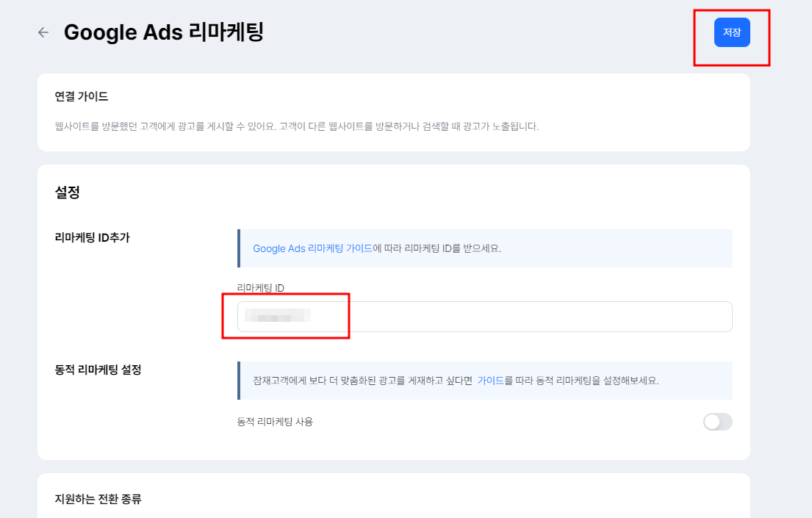Click the 설정 section heading
This screenshot has height=518, width=812.
coord(67,192)
